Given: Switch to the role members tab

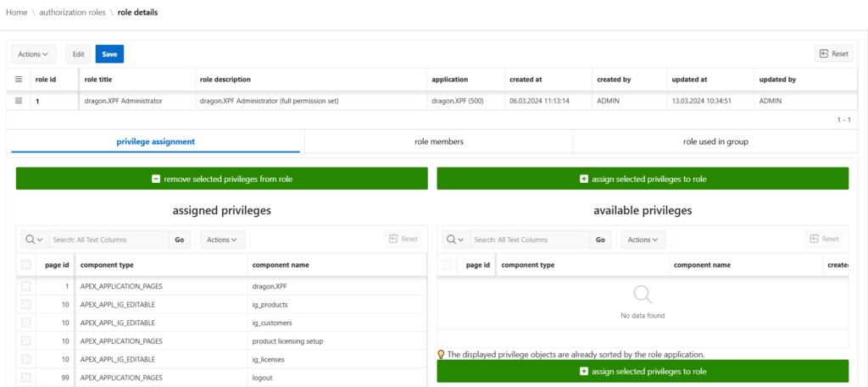Looking at the screenshot, I should (439, 141).
